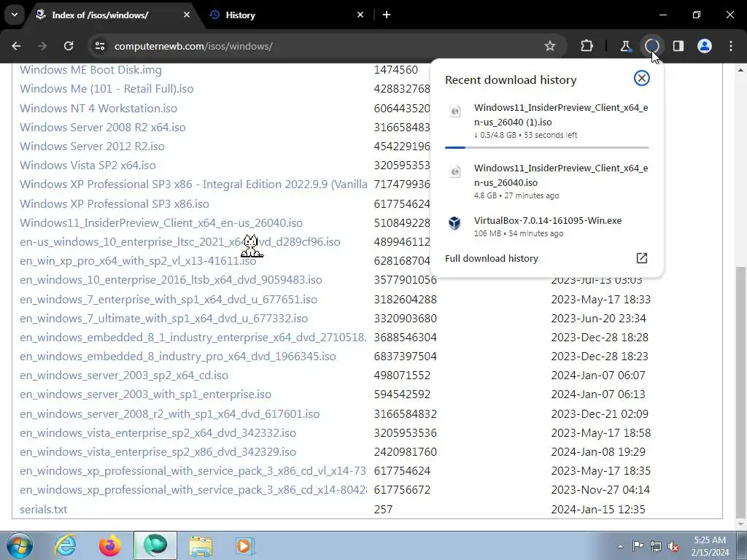Click Windows11_InsiderPreview_Client_x64_en-us_26040.iso page link

click(x=161, y=223)
